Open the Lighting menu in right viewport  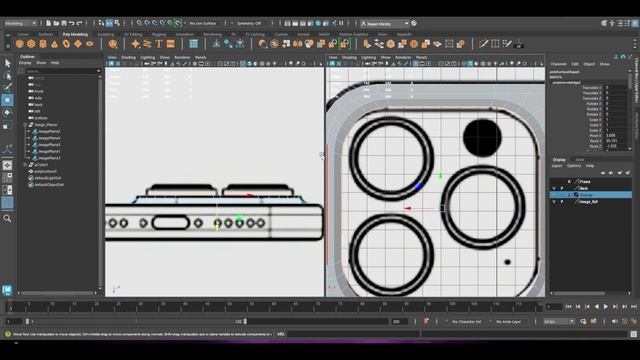point(368,58)
